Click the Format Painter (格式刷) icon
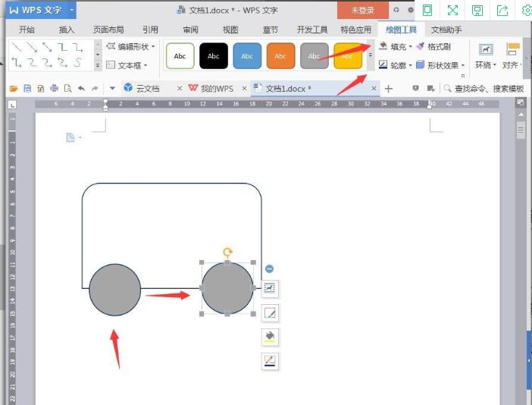The width and height of the screenshot is (532, 405). [421, 46]
